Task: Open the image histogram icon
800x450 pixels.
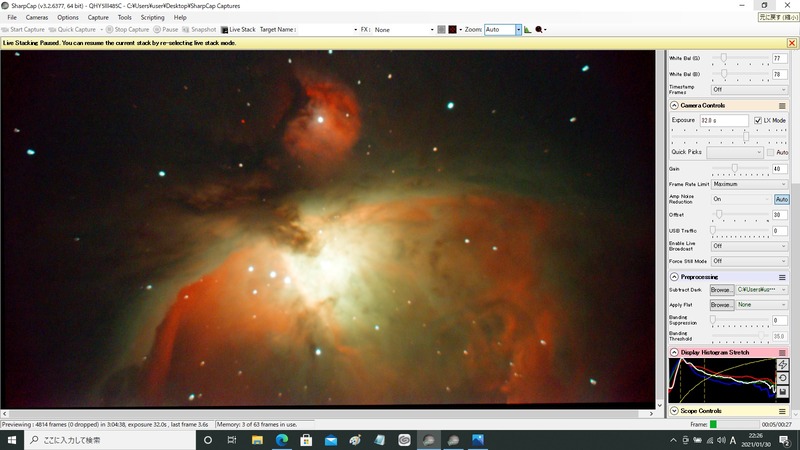Action: (x=528, y=30)
